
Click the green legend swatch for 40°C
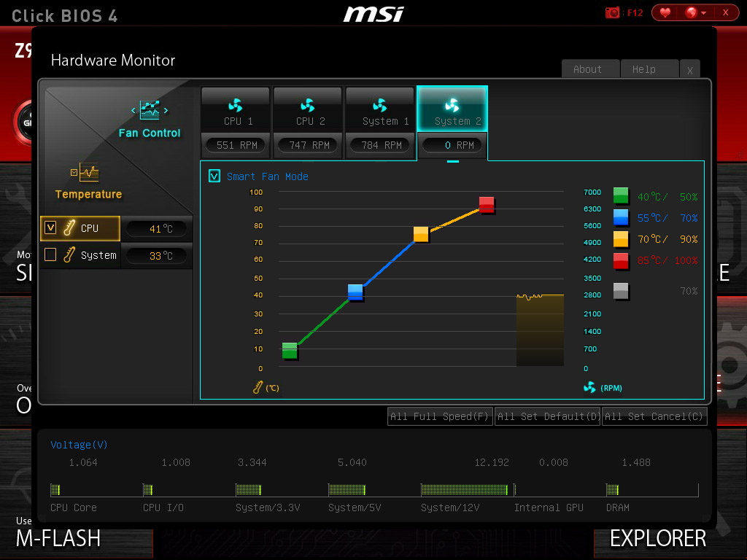620,195
